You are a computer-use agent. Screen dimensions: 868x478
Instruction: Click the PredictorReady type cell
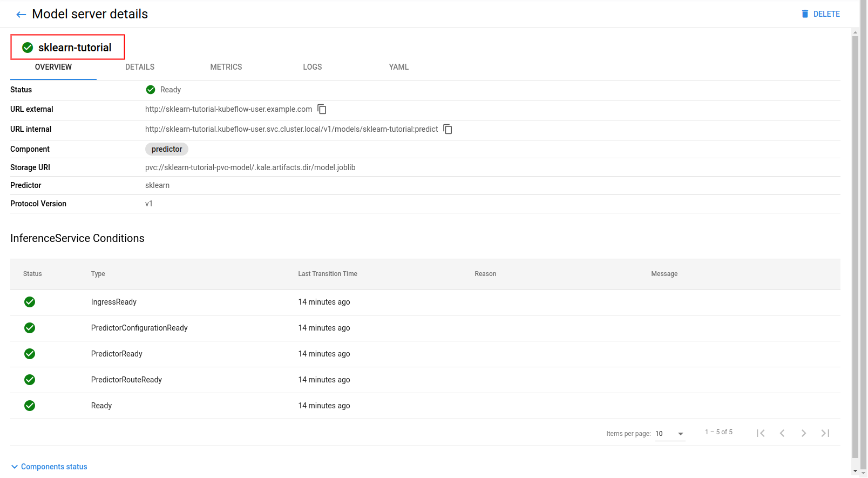tap(117, 354)
